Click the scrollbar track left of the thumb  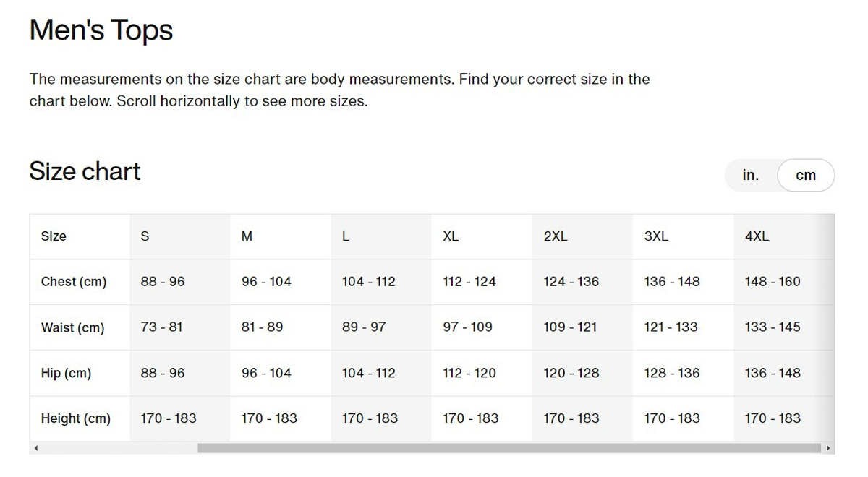[x=119, y=448]
